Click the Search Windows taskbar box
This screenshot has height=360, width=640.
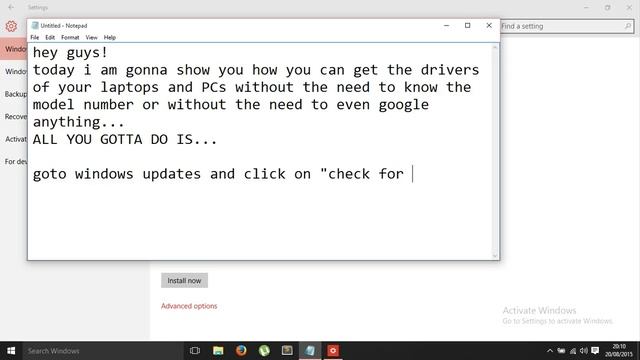click(102, 351)
